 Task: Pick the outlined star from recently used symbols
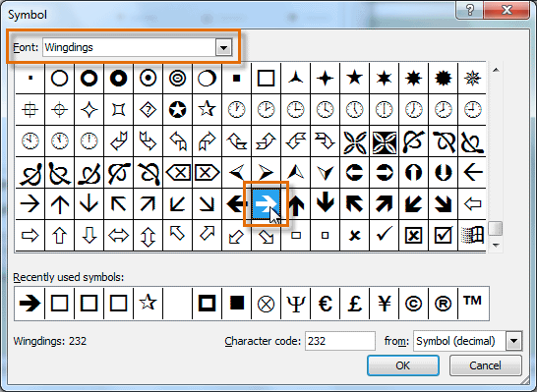pos(149,304)
